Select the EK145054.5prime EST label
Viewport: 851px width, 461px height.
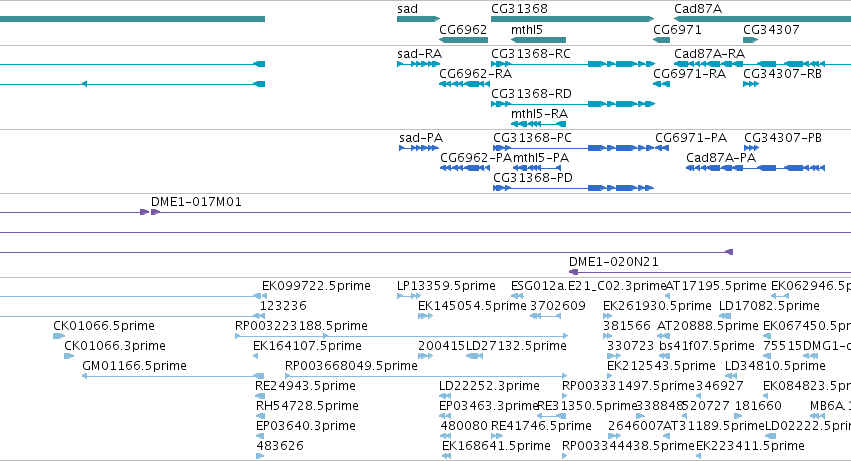[472, 306]
